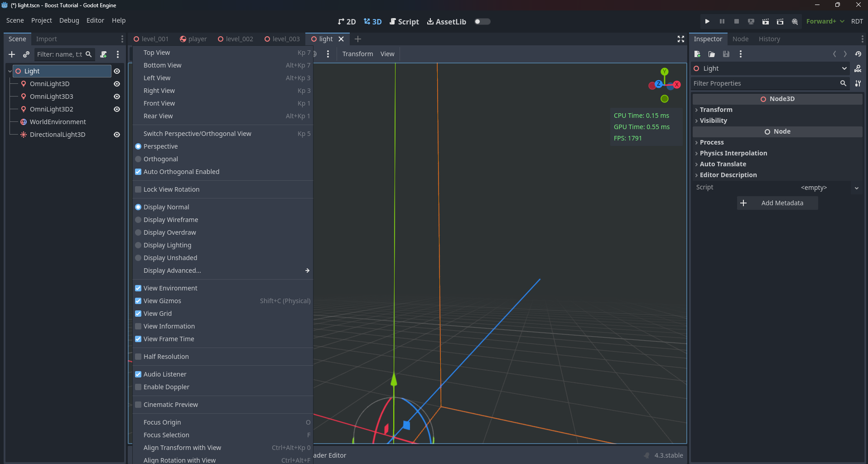
Task: Attach a script to selected node
Action: (103, 54)
